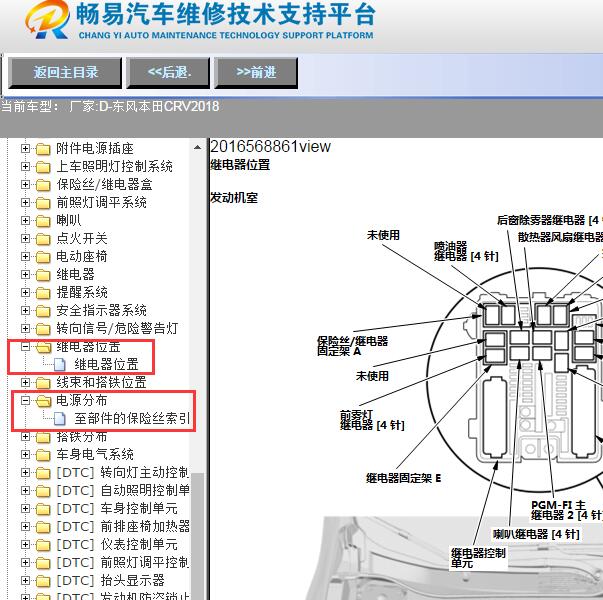Expand the 电动座椅 node

(25, 257)
